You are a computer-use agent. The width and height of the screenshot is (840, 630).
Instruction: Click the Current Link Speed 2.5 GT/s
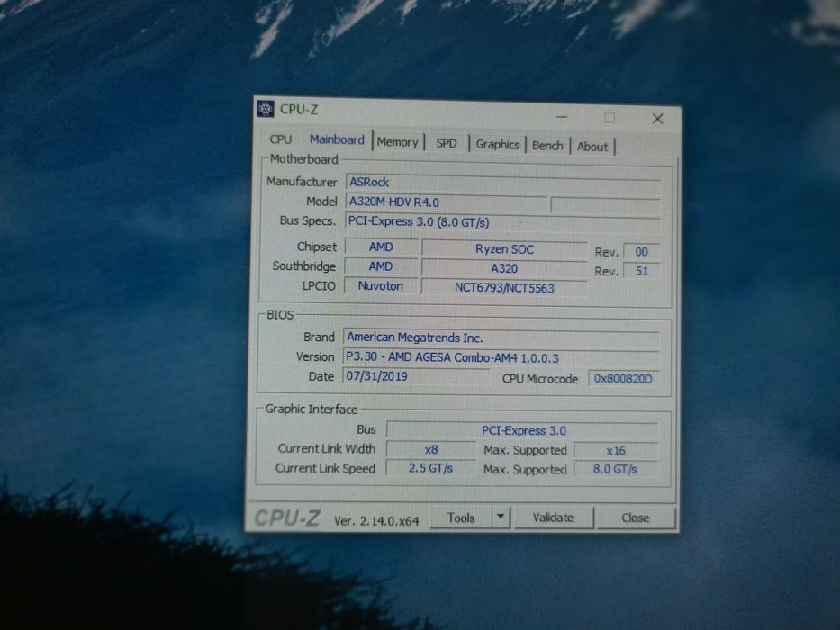pyautogui.click(x=430, y=468)
